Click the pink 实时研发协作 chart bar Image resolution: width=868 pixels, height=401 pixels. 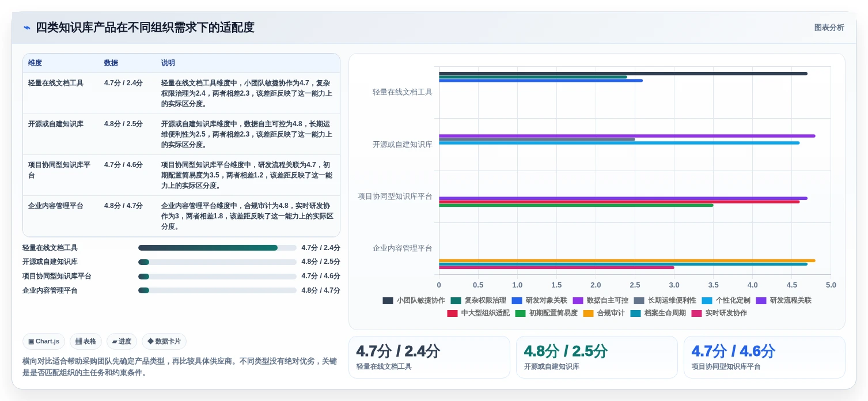point(556,267)
